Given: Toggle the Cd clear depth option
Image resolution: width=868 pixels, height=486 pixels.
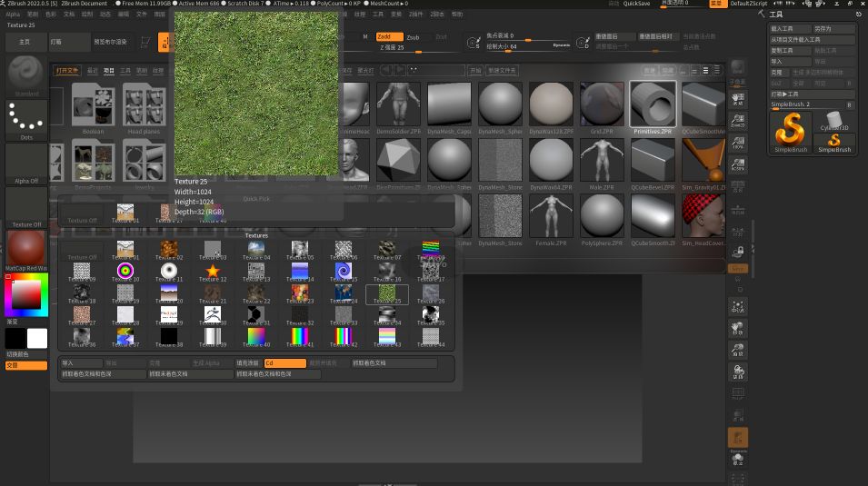Looking at the screenshot, I should (284, 363).
